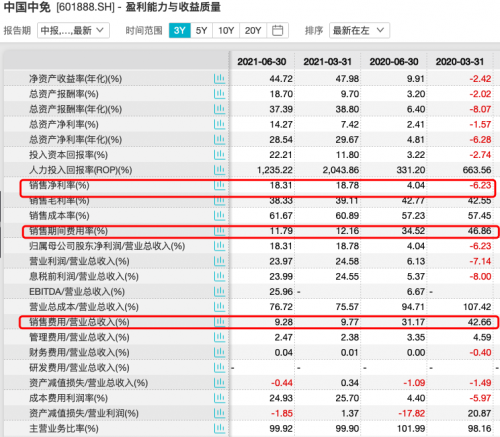Image resolution: width=500 pixels, height=437 pixels.
Task: Open chart icon for 销售期间费用率(%) row
Action: [219, 231]
